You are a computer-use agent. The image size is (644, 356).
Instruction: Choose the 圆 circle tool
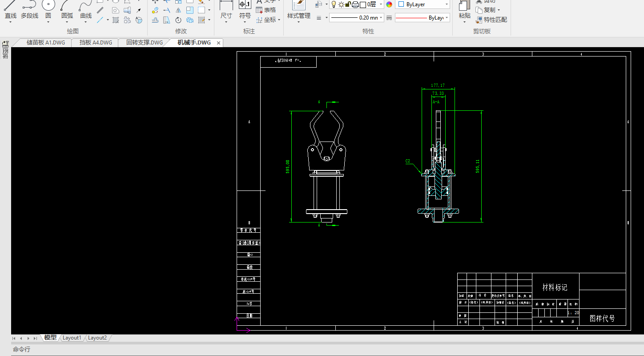[48, 10]
